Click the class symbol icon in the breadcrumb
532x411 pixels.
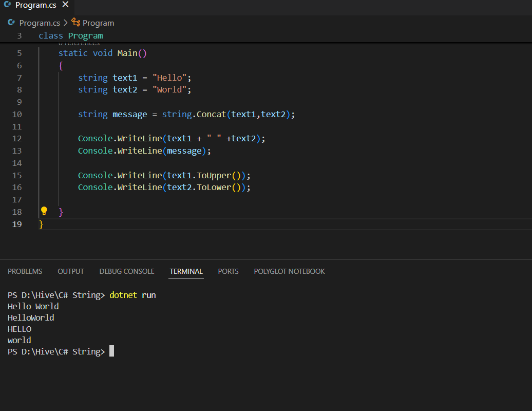pyautogui.click(x=75, y=23)
